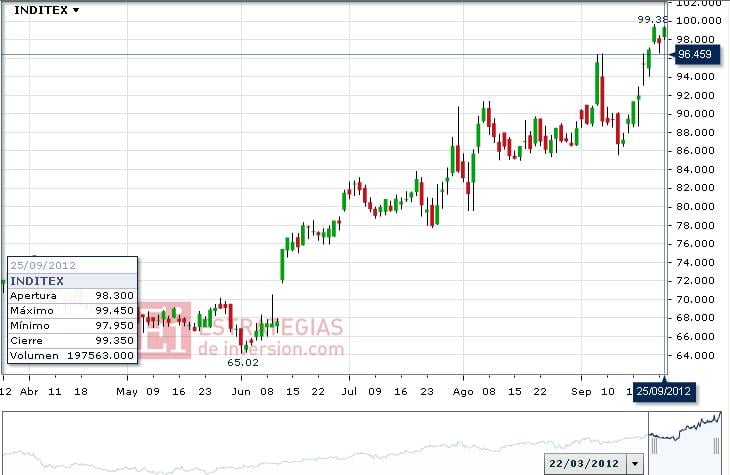The height and width of the screenshot is (475, 730).
Task: Click the Jul label on date axis
Action: pyautogui.click(x=349, y=392)
